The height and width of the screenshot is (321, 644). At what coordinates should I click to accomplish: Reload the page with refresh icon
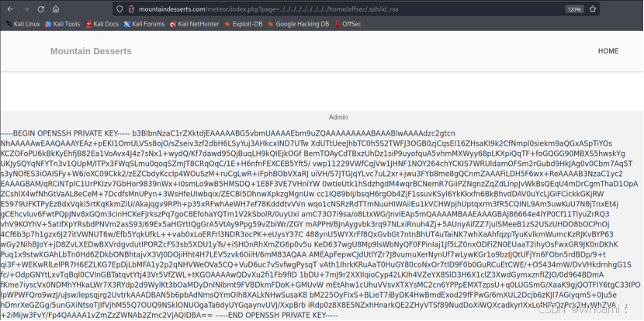40,9
